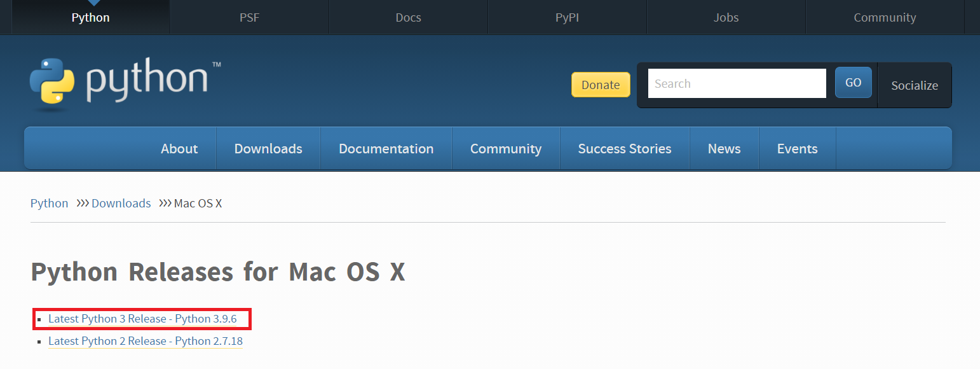Open Success Stories in the navigation bar

tap(625, 148)
